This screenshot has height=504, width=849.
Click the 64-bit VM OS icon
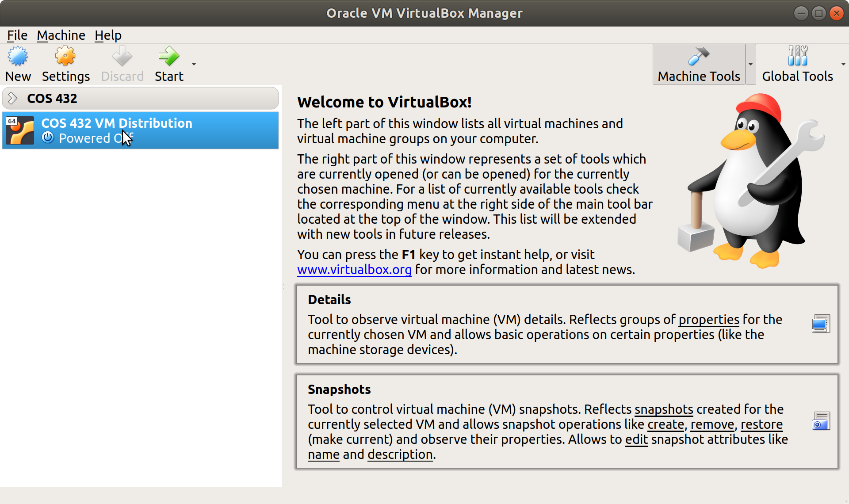point(20,130)
